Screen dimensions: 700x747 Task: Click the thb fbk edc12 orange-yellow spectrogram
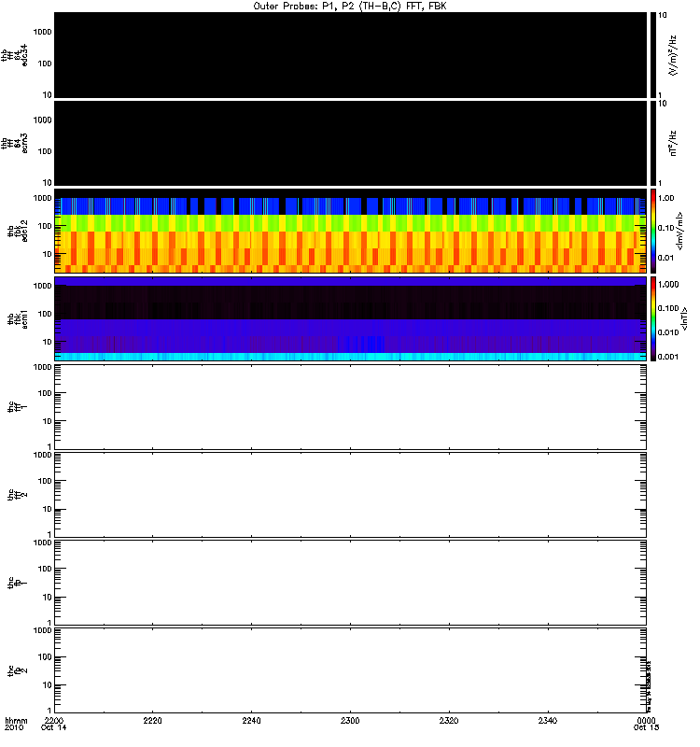point(350,231)
